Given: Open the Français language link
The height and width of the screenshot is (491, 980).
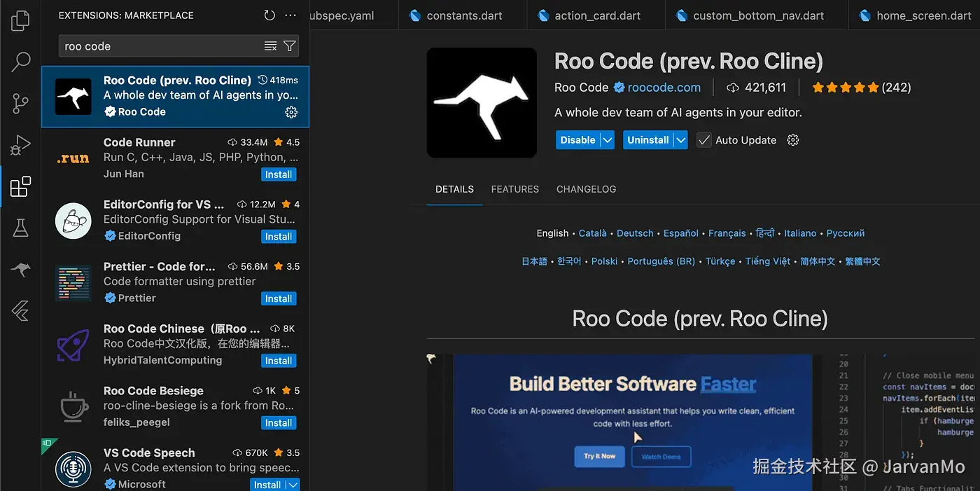Looking at the screenshot, I should (727, 233).
